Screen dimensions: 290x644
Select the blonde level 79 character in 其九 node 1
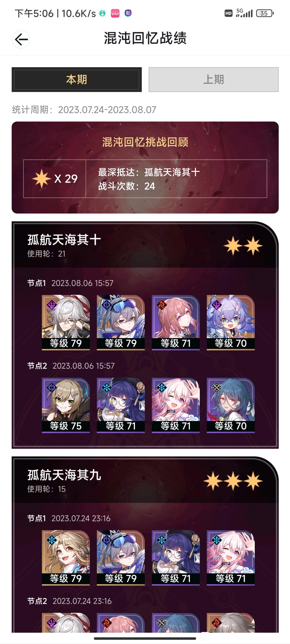coord(66,558)
